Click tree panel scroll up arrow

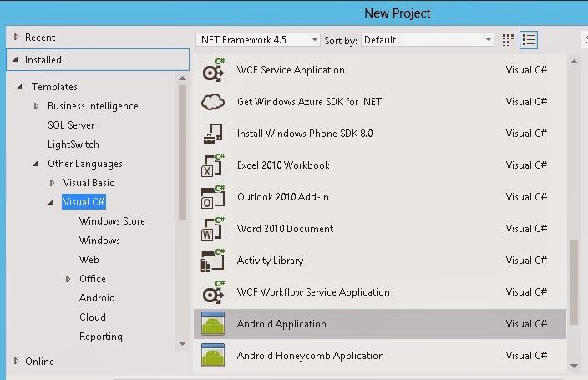pyautogui.click(x=182, y=78)
